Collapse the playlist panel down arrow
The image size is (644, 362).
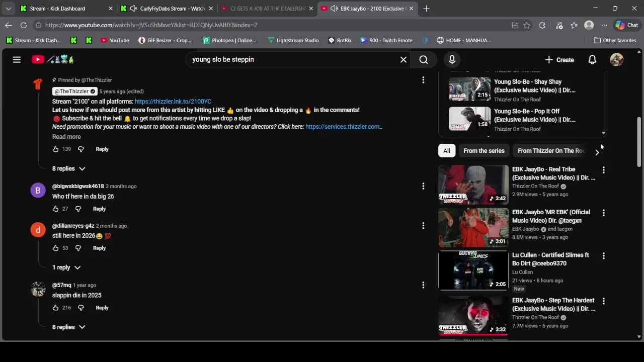[x=603, y=133]
